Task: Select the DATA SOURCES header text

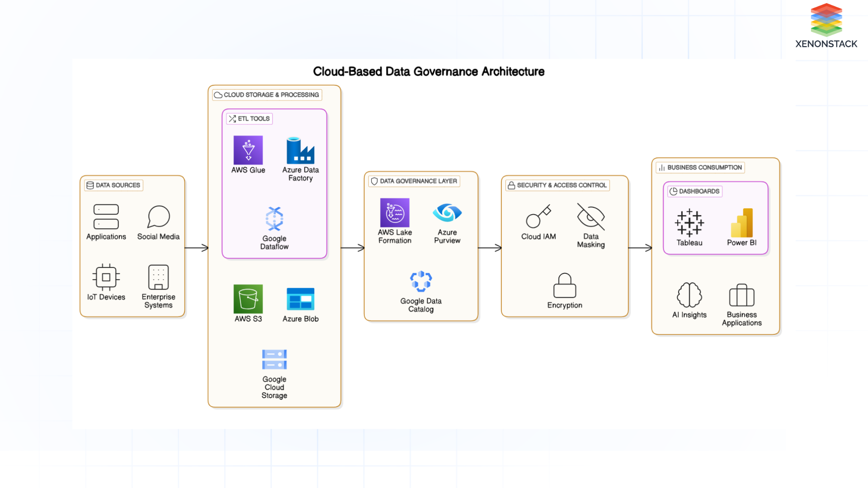Action: point(118,185)
